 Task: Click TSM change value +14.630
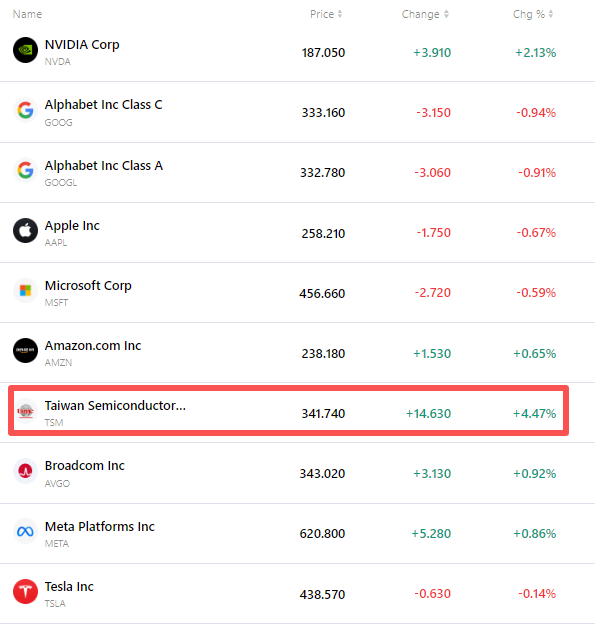point(428,414)
